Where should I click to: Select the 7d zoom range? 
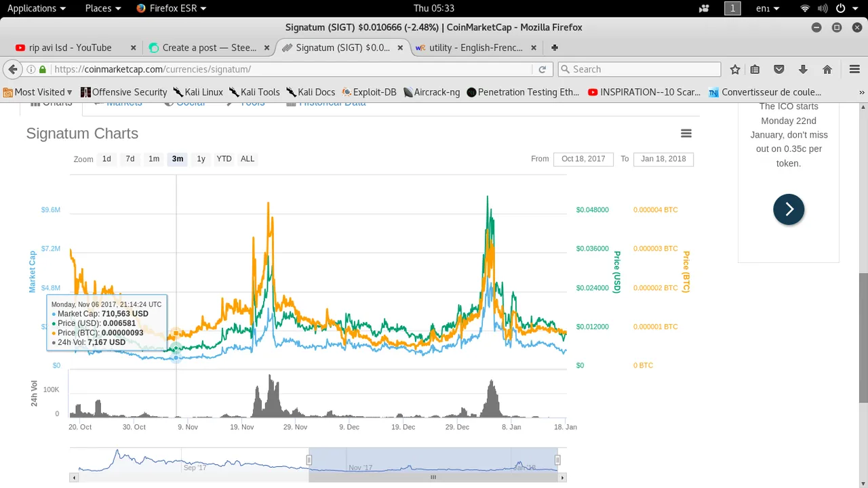130,159
